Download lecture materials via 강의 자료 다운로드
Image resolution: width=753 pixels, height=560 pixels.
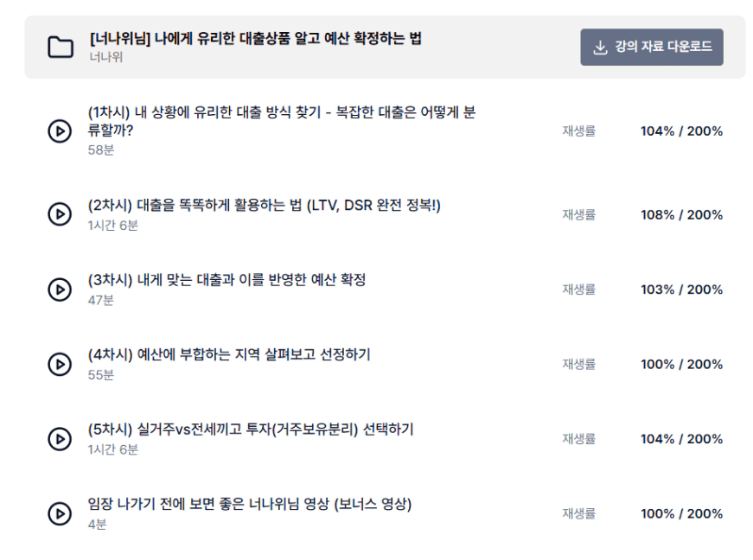tap(652, 47)
